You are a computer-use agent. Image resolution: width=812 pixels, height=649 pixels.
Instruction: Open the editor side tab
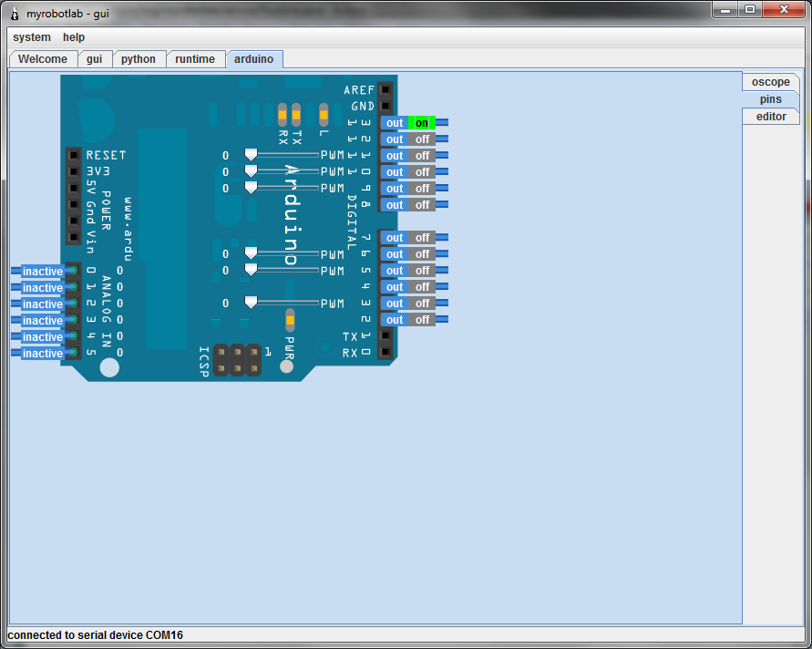click(771, 117)
